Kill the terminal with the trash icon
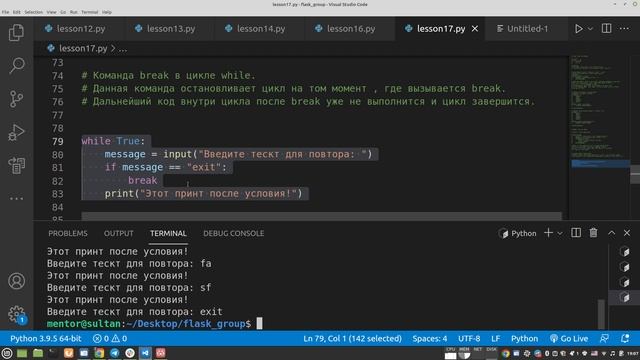640x360 pixels. point(593,233)
